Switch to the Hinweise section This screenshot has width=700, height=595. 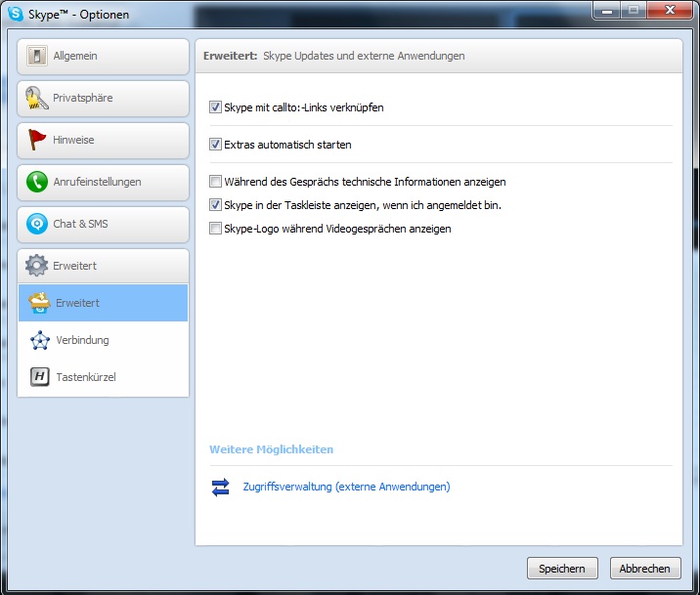click(x=103, y=140)
